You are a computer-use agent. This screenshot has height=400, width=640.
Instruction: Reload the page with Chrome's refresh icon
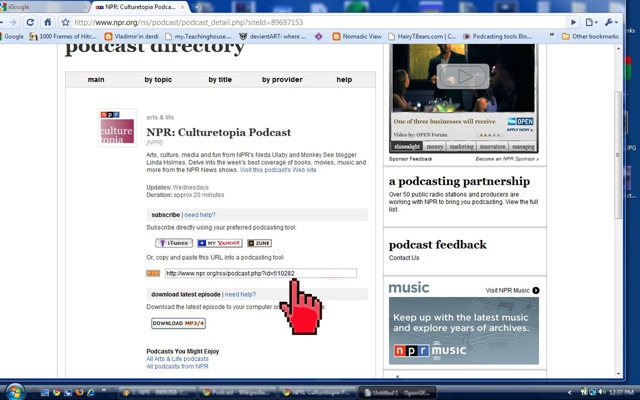pos(30,22)
